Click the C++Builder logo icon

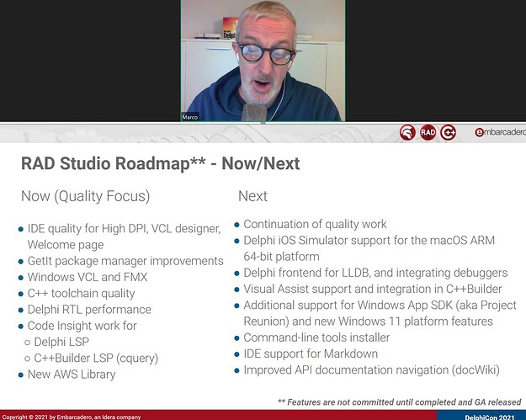tap(449, 132)
